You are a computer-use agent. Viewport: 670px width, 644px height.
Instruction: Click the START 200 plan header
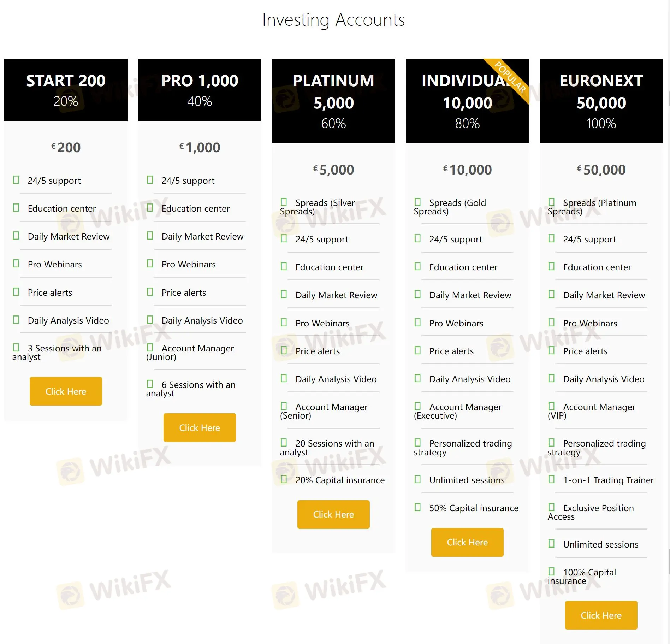coord(66,90)
